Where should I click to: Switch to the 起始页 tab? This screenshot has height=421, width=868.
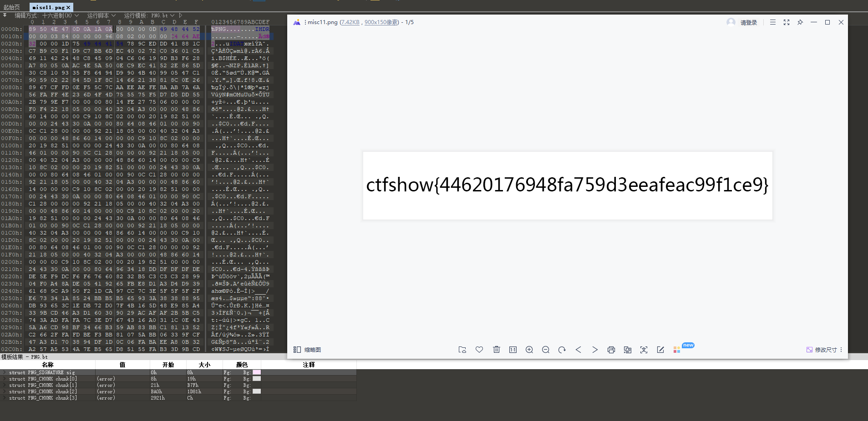point(11,7)
